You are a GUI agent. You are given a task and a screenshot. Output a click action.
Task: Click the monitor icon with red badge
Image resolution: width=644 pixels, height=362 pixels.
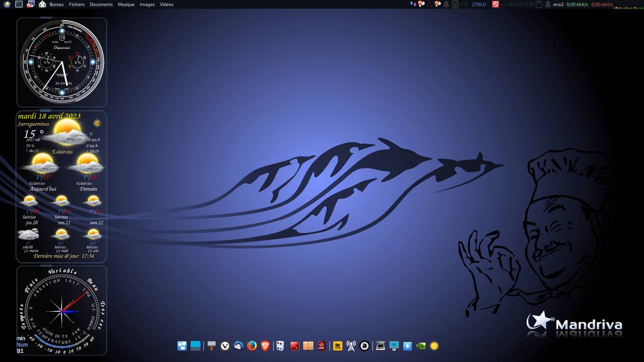[x=31, y=4]
